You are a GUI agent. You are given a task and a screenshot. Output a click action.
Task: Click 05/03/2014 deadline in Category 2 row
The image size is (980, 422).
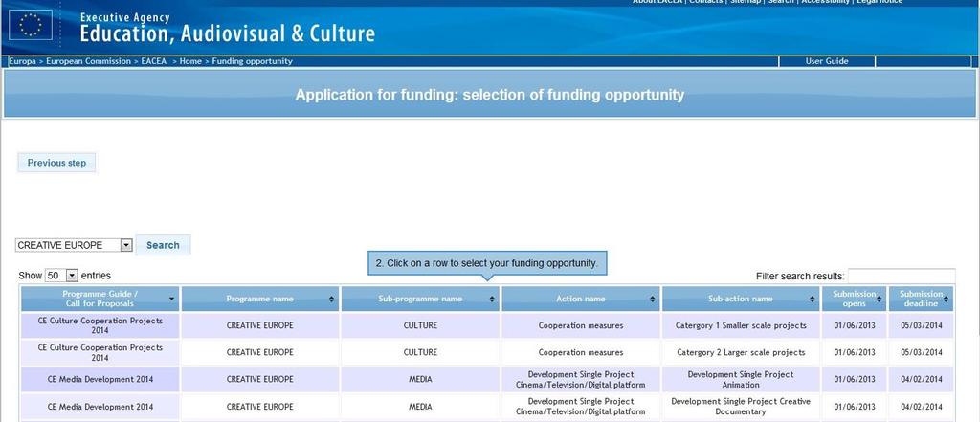922,352
